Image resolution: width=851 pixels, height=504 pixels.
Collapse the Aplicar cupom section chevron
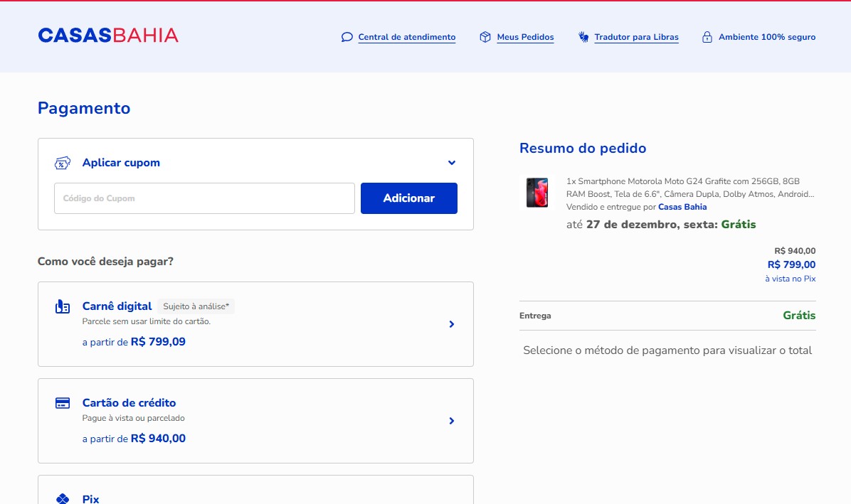coord(452,163)
